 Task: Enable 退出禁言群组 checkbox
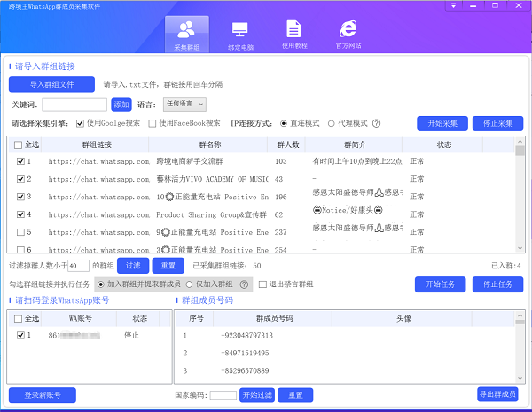[x=262, y=284]
